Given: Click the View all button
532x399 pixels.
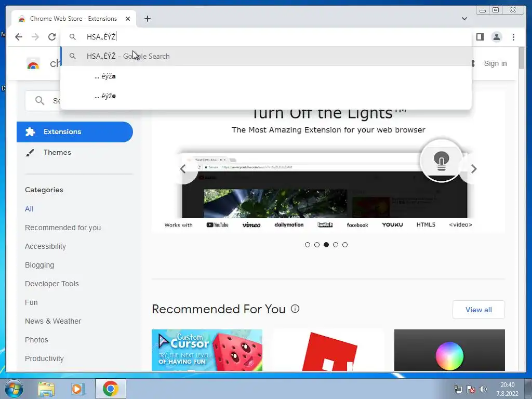Looking at the screenshot, I should pyautogui.click(x=478, y=310).
